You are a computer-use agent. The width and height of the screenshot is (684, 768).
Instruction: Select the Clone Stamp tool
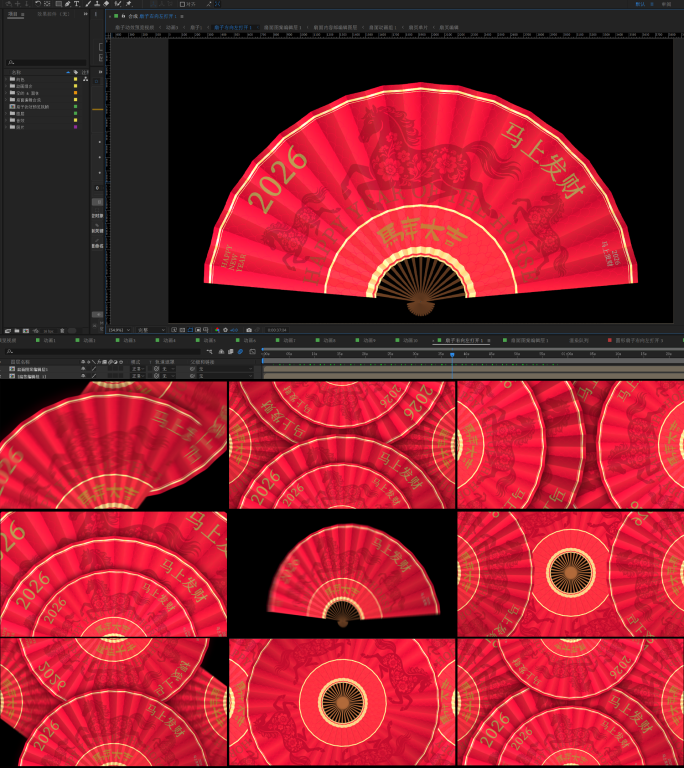click(x=97, y=4)
